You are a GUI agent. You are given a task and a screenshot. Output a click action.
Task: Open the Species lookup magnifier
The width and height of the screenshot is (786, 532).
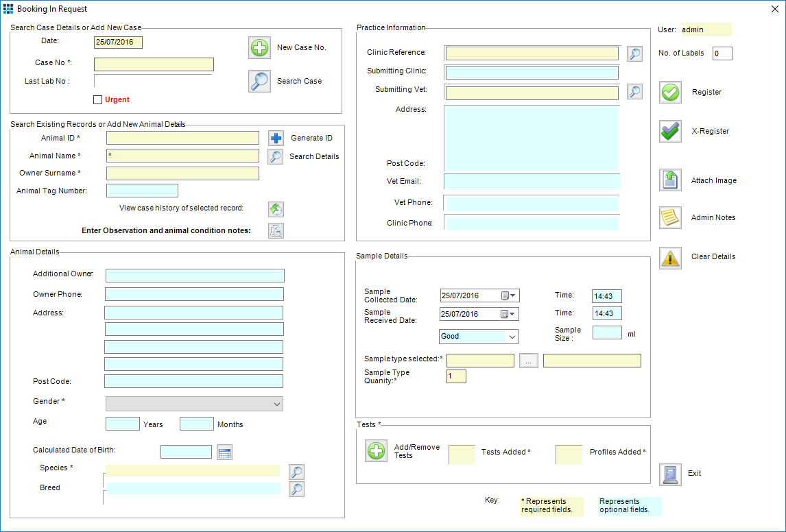point(296,472)
